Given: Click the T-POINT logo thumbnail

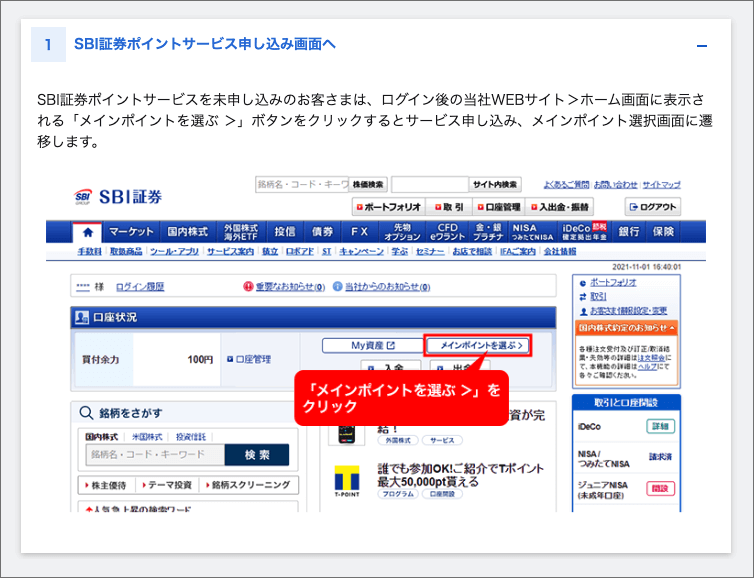Looking at the screenshot, I should [347, 481].
